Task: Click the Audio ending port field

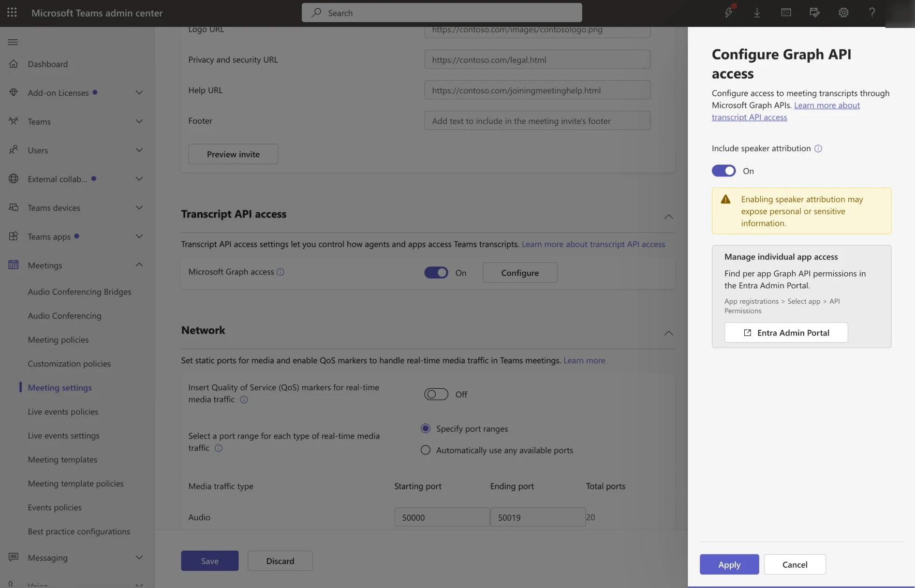Action: pos(538,517)
